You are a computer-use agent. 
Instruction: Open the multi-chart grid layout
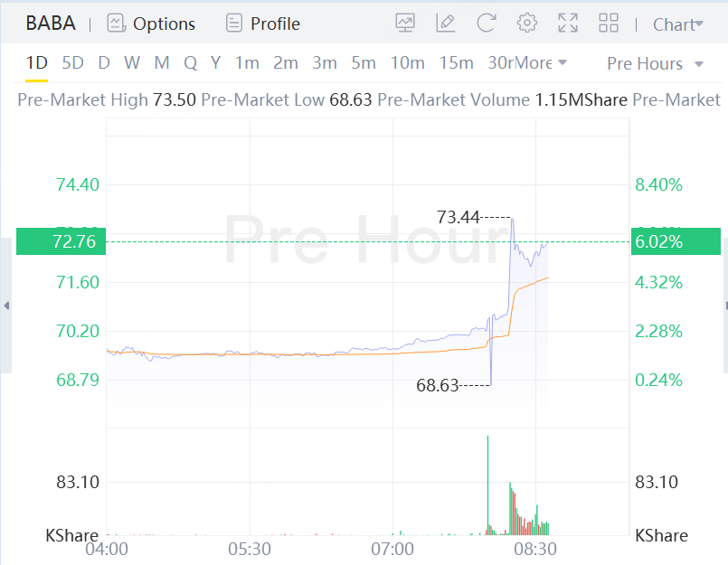(x=609, y=24)
